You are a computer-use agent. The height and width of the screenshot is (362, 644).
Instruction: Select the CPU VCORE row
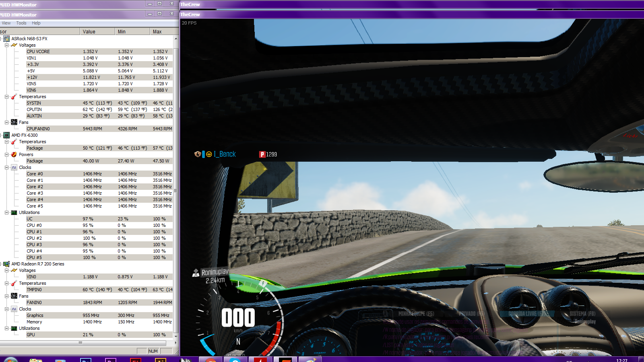(x=99, y=51)
